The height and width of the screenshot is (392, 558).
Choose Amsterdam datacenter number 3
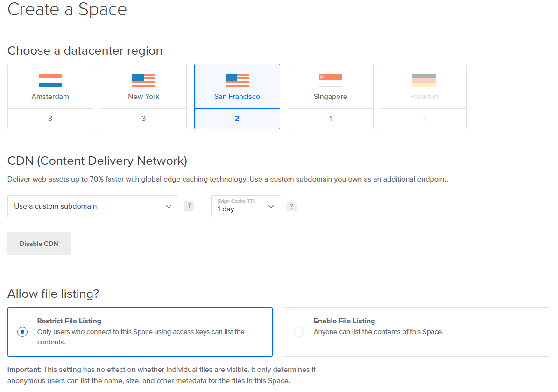point(50,119)
